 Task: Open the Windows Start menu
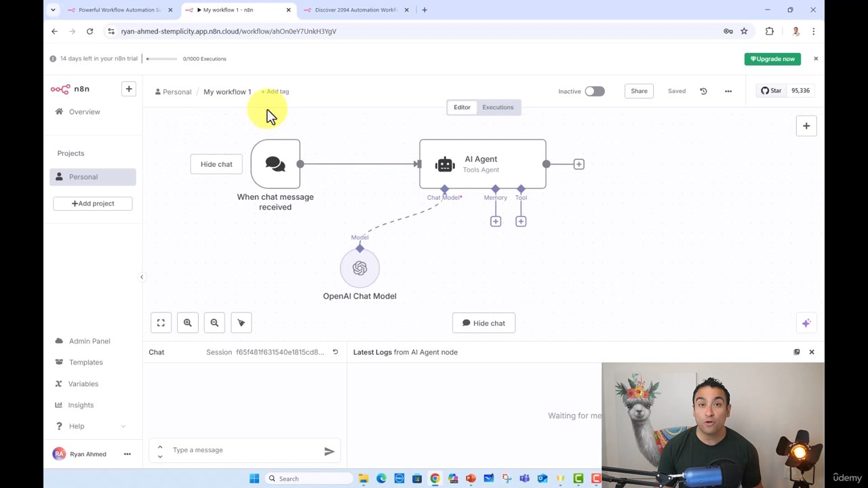tap(254, 479)
